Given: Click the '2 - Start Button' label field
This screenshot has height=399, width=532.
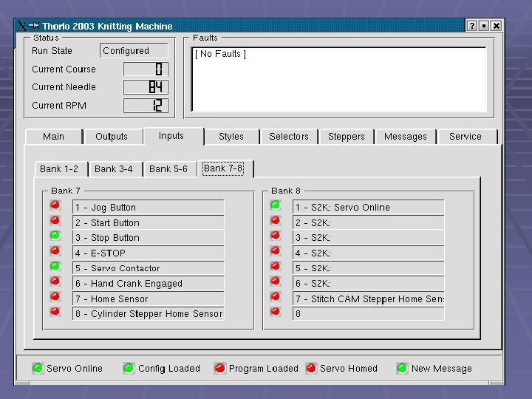Looking at the screenshot, I should click(x=149, y=222).
